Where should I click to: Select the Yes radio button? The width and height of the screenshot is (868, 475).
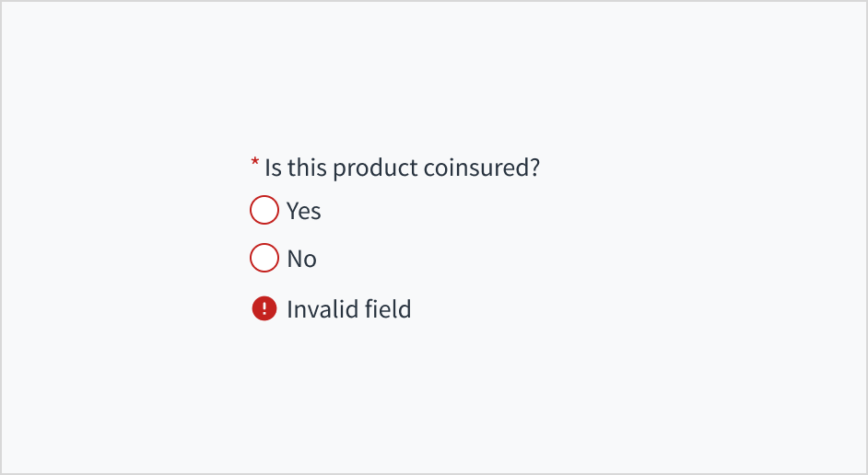(264, 211)
